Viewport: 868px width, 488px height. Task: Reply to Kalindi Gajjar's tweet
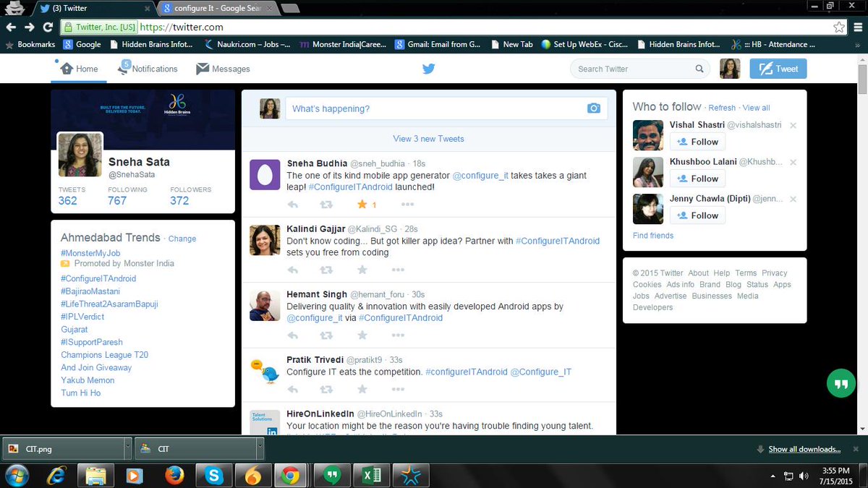tap(293, 270)
